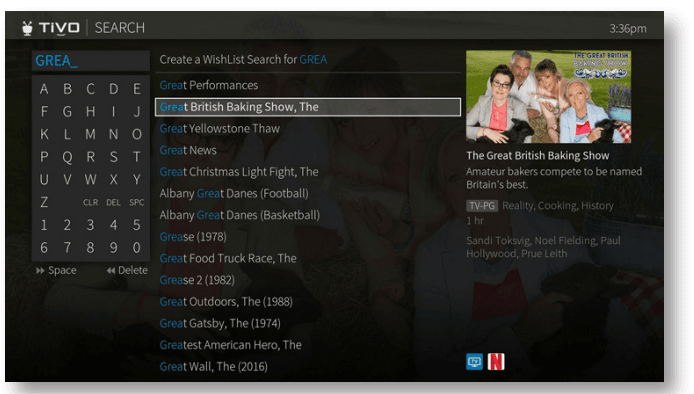
Task: Select letter X key
Action: 114,179
